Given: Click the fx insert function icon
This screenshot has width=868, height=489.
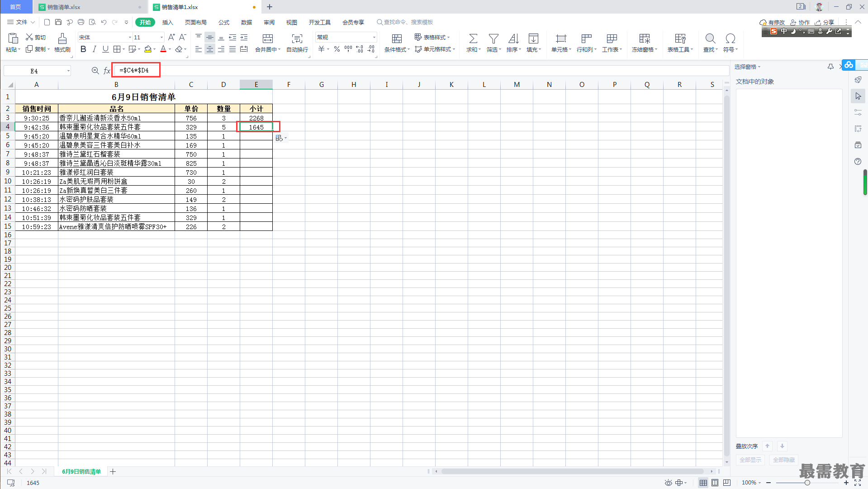Looking at the screenshot, I should pyautogui.click(x=107, y=71).
